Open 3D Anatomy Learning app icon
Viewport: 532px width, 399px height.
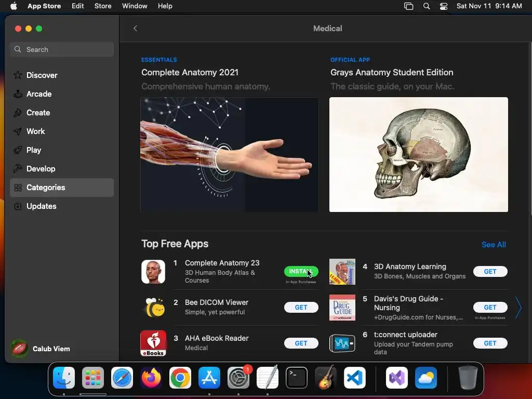(x=342, y=271)
